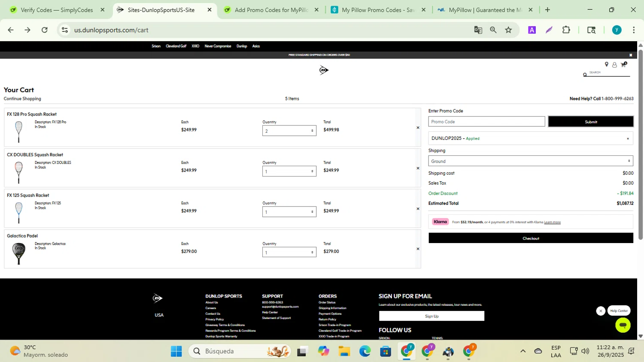Remove FX 128 Pro Squash Racket from cart
Screen dimensions: 644x362
pyautogui.click(x=418, y=128)
